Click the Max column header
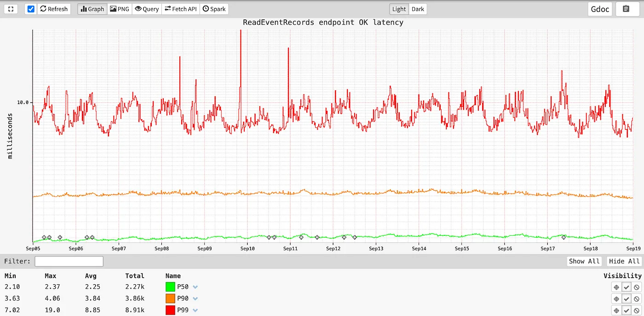 51,276
